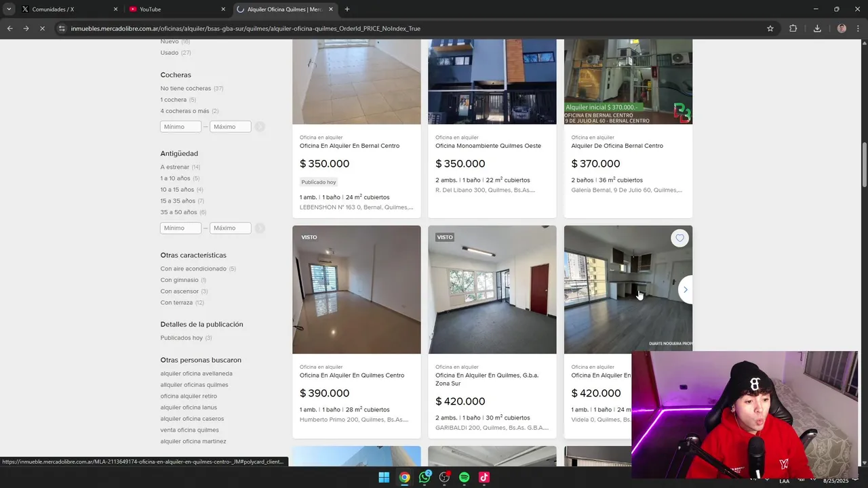This screenshot has width=868, height=488.
Task: Click the Antigüedad Mínimo field
Action: (x=181, y=228)
